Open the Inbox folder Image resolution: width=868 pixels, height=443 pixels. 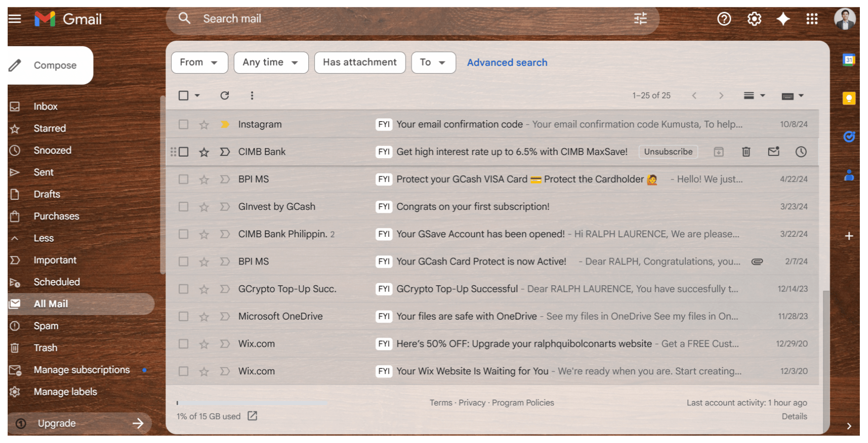tap(45, 107)
